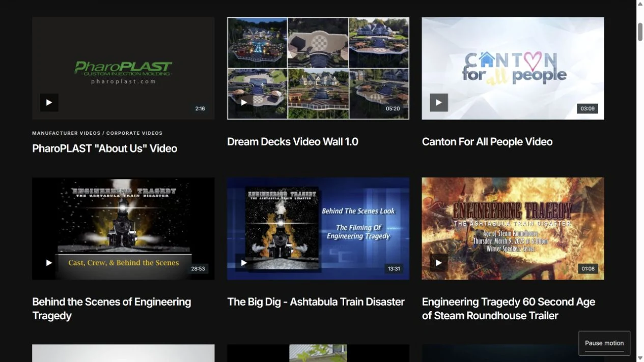Play the Canton For All People video
644x362 pixels.
[x=439, y=102]
